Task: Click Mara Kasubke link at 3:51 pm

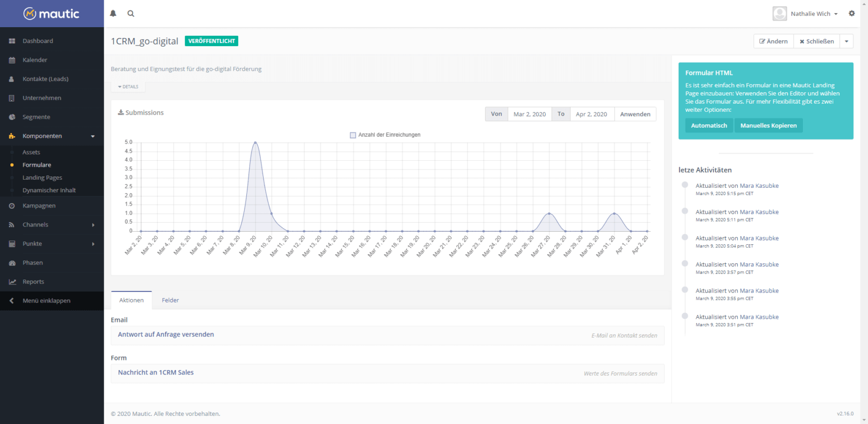Action: [x=759, y=317]
